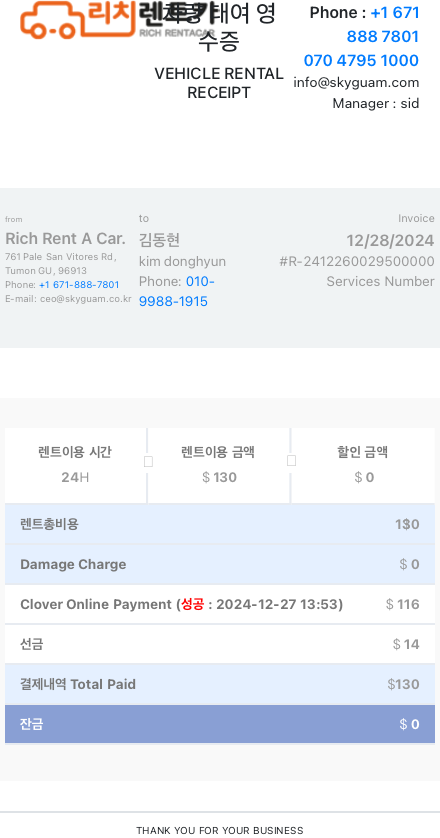Call customer phone 010-9988-1915
Screen dimensions: 440x838
(x=177, y=291)
